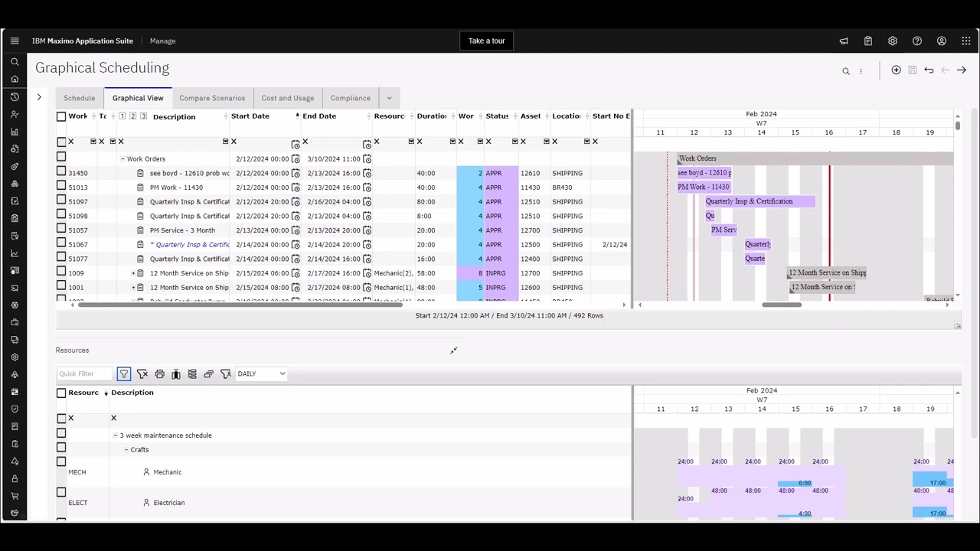Screen dimensions: 980x551
Task: Toggle the filter icon in Resources toolbar
Action: [x=124, y=373]
